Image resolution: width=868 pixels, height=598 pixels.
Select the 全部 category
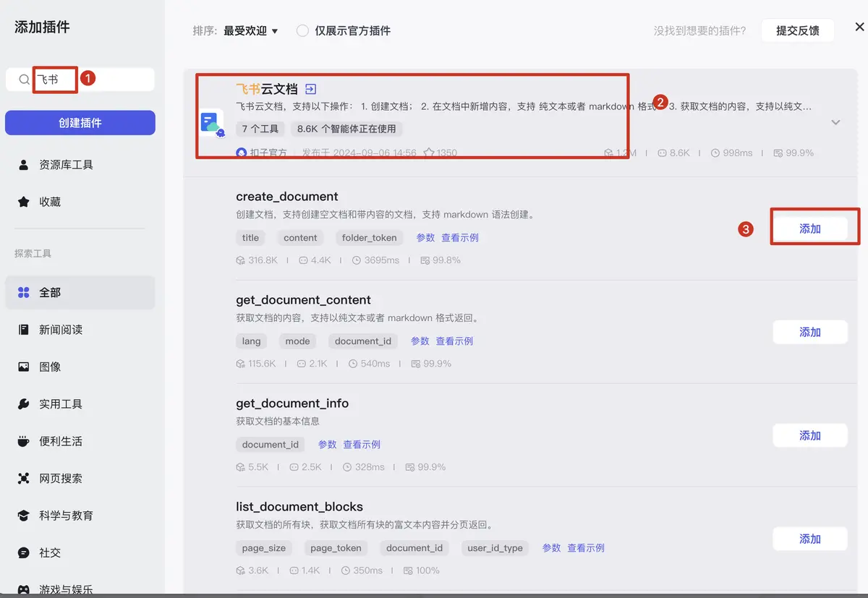(x=80, y=292)
